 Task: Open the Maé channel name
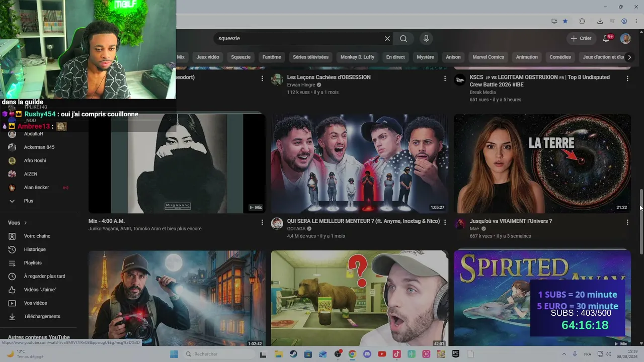(474, 229)
